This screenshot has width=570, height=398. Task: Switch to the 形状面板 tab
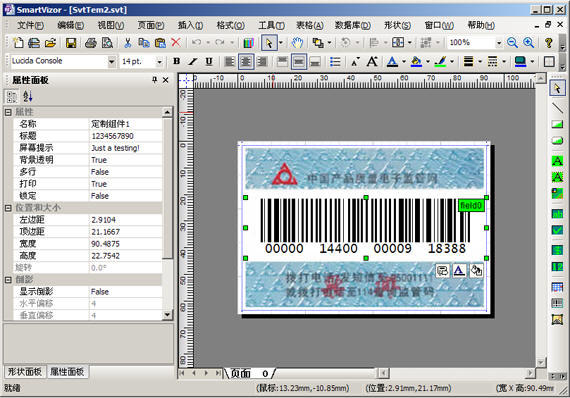[25, 371]
